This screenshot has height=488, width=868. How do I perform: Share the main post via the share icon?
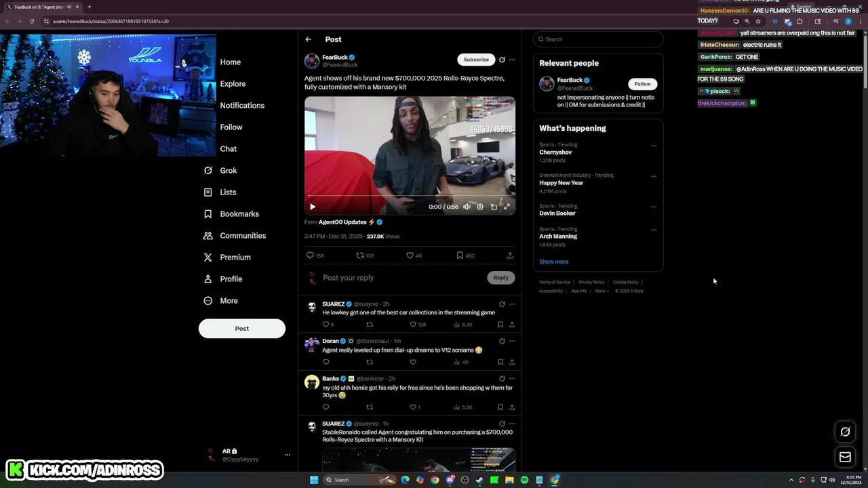[x=510, y=256]
